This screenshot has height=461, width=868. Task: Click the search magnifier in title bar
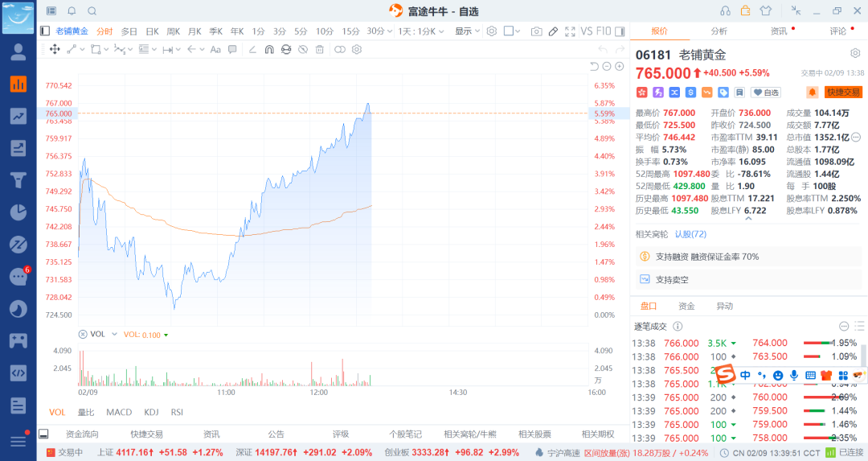[x=92, y=11]
